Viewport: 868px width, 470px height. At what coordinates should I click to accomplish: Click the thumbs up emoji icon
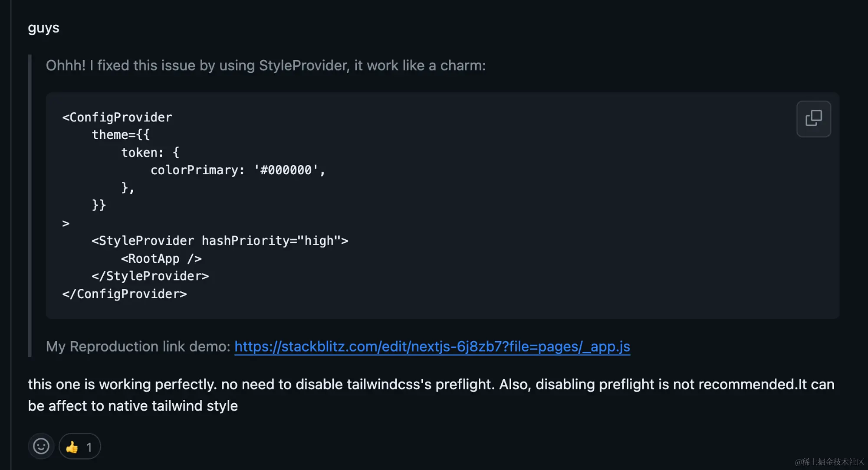72,447
